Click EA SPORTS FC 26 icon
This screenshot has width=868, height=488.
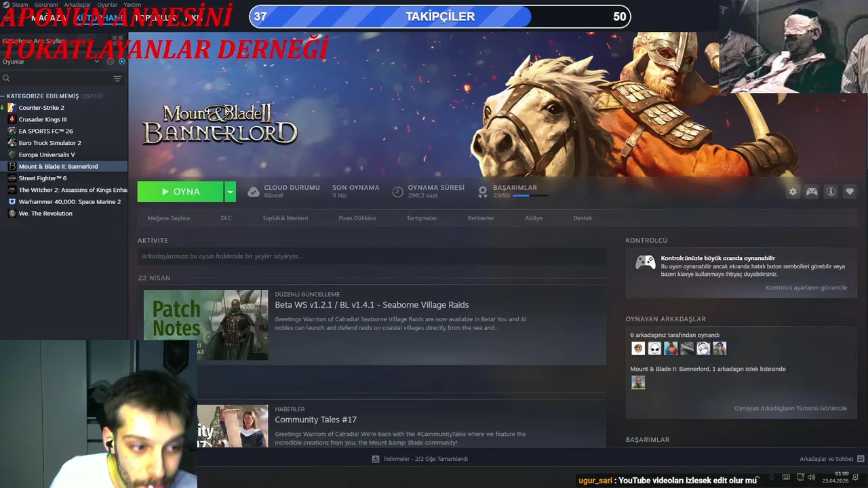coord(12,131)
